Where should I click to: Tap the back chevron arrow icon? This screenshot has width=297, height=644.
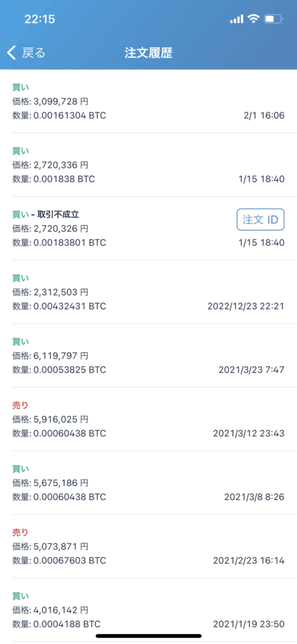[x=11, y=53]
